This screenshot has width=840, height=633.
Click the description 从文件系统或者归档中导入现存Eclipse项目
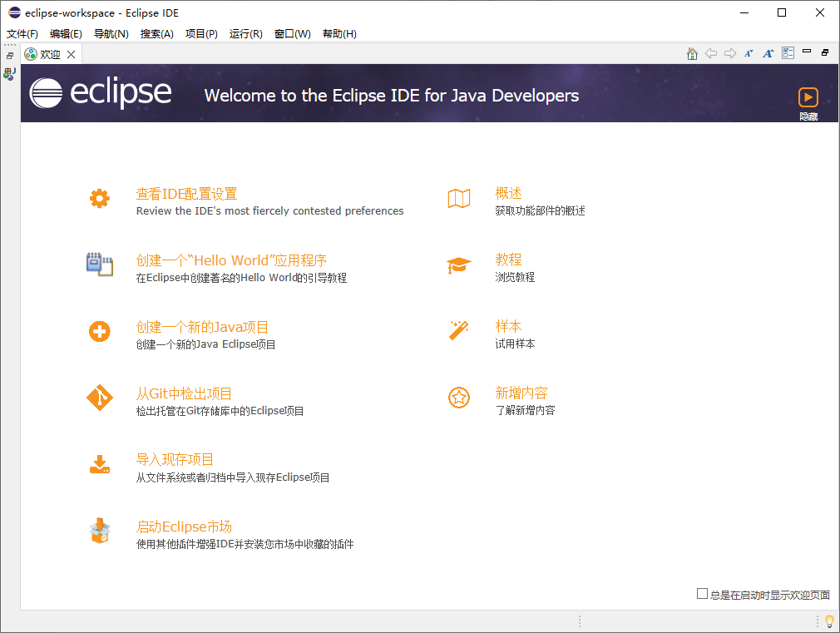pos(233,477)
